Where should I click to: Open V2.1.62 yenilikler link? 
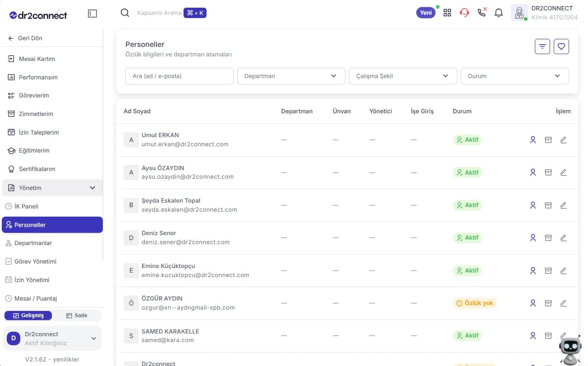point(52,359)
